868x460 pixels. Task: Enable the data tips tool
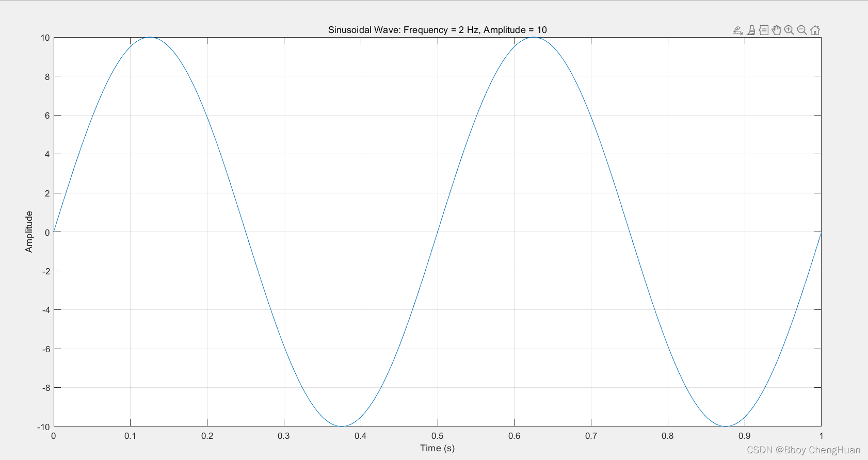764,30
